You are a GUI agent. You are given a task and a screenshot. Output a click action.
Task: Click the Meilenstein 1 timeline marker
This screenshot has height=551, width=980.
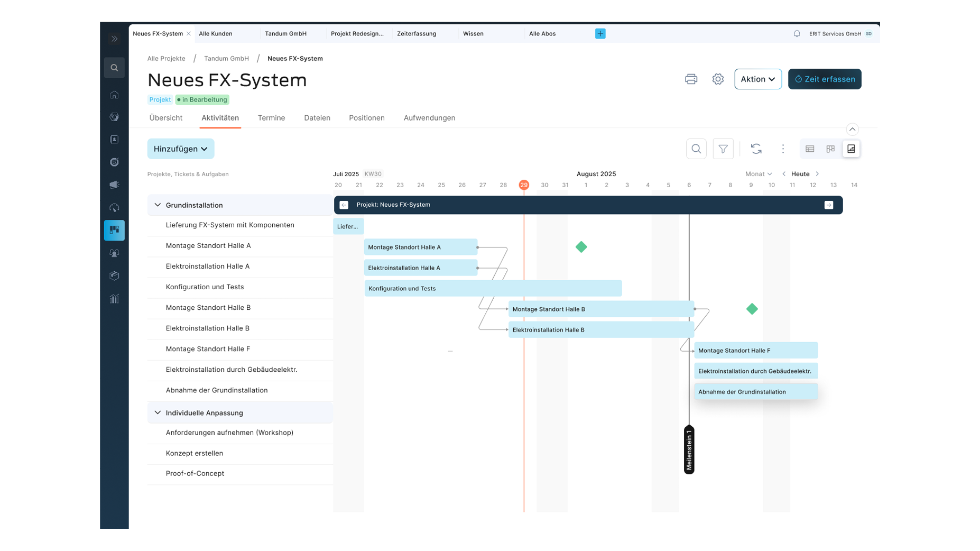tap(689, 449)
